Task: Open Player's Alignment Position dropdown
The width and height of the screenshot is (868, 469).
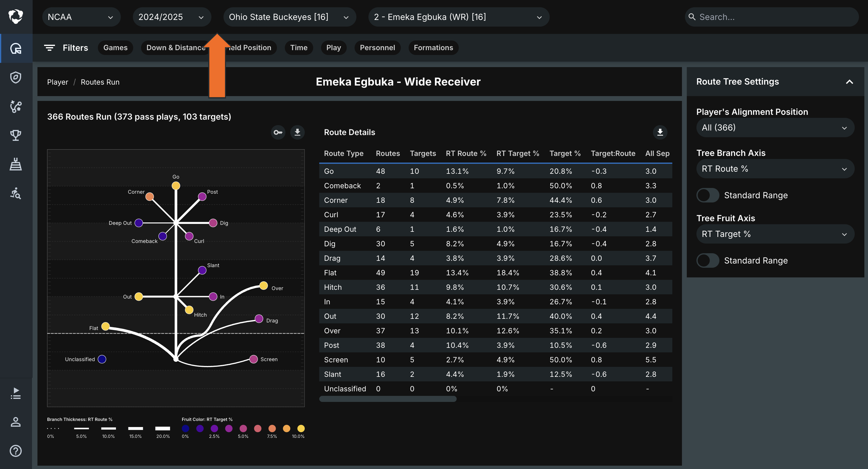Action: 775,128
